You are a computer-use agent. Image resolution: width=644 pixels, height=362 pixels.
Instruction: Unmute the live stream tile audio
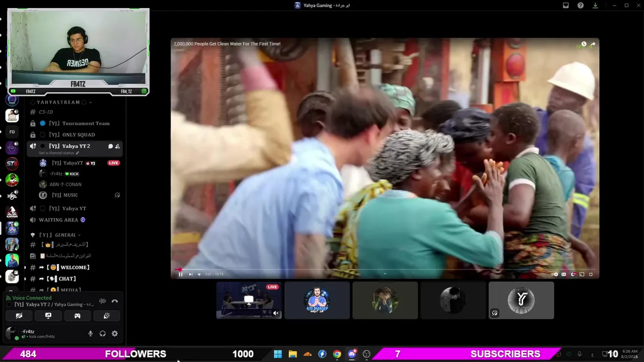(276, 313)
